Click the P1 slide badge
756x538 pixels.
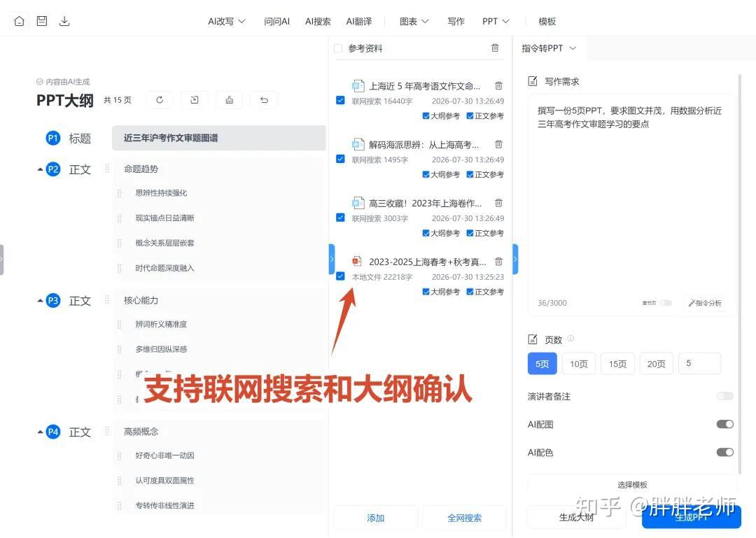[53, 139]
